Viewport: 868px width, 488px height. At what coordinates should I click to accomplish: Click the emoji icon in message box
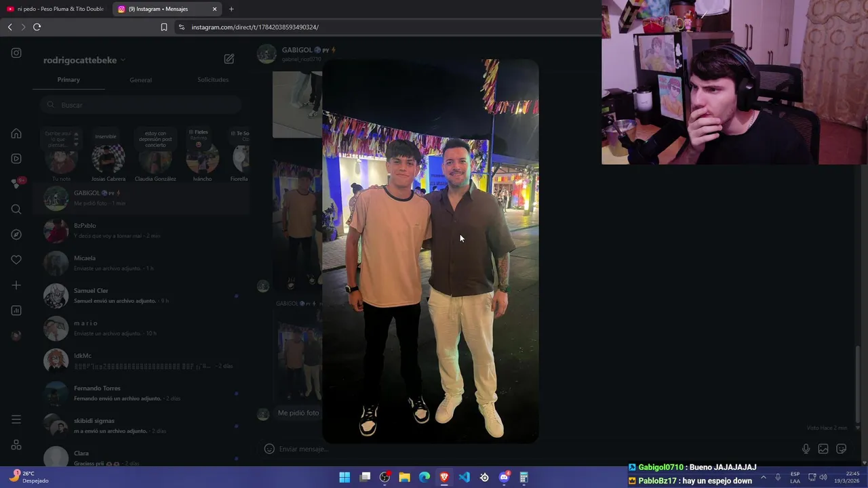coord(269,449)
